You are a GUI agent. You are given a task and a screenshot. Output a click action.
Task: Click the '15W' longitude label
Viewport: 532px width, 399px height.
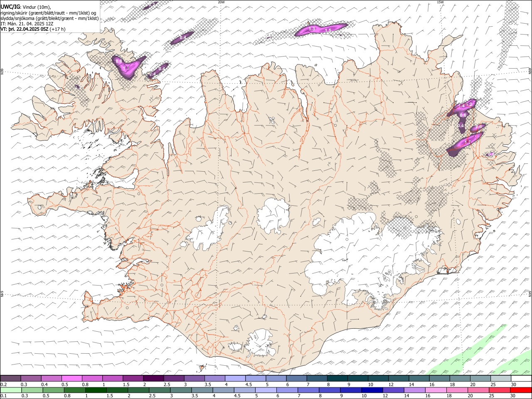pyautogui.click(x=441, y=2)
